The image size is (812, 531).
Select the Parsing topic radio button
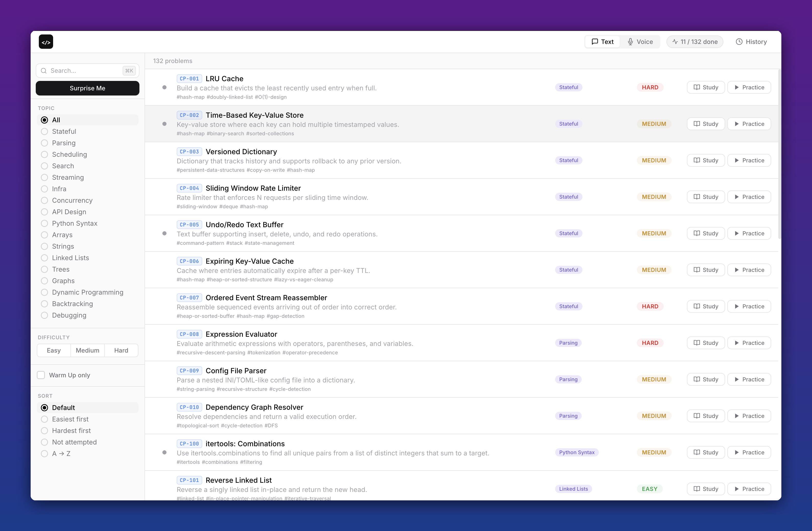point(44,143)
